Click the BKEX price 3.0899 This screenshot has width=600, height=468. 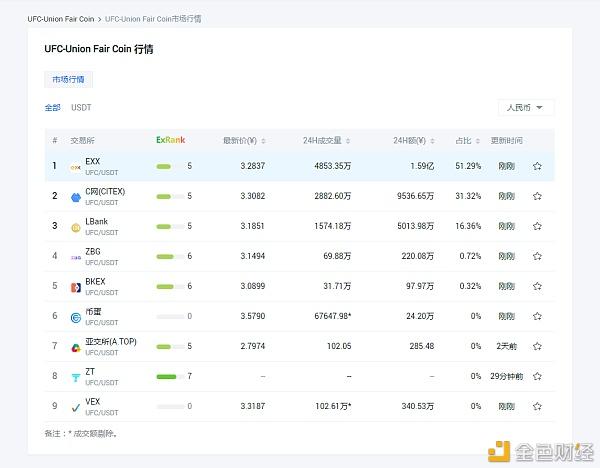[x=253, y=286]
